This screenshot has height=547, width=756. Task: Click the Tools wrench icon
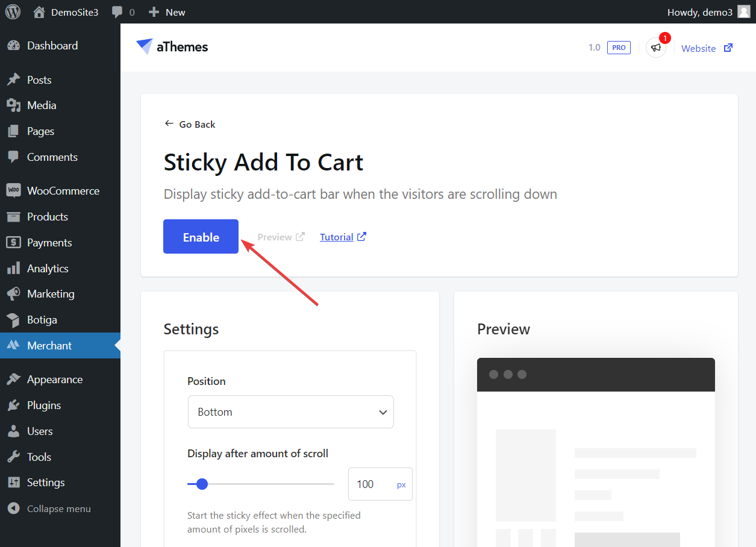[13, 457]
